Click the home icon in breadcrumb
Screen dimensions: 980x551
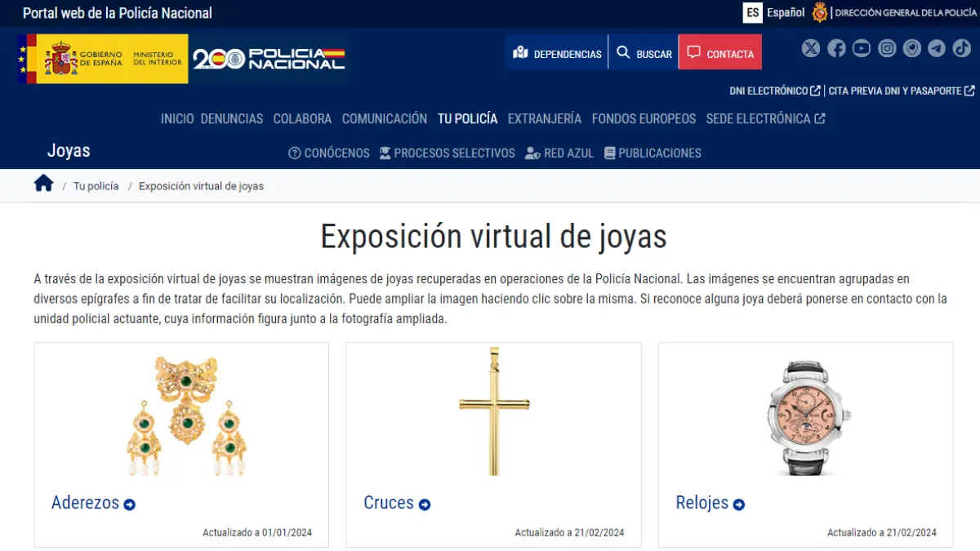coord(43,184)
